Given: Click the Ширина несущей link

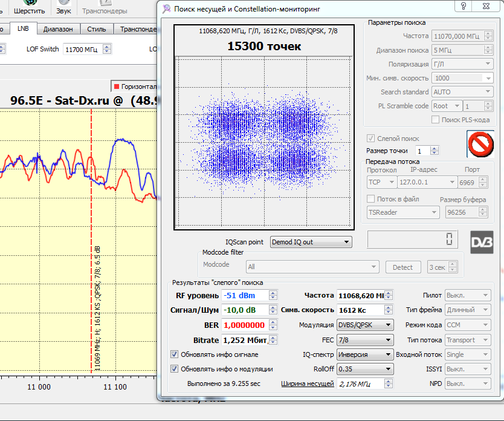Looking at the screenshot, I should pyautogui.click(x=307, y=383).
